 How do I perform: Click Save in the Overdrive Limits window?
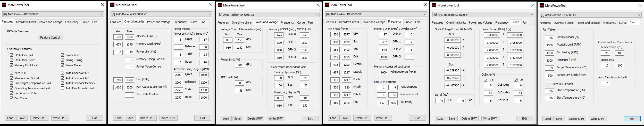130,118
